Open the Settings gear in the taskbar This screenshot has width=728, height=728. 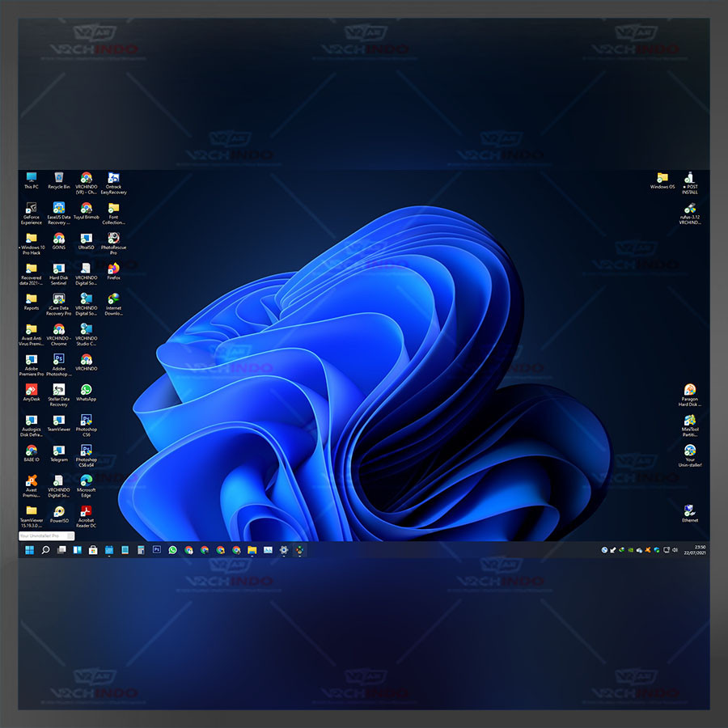click(x=284, y=550)
